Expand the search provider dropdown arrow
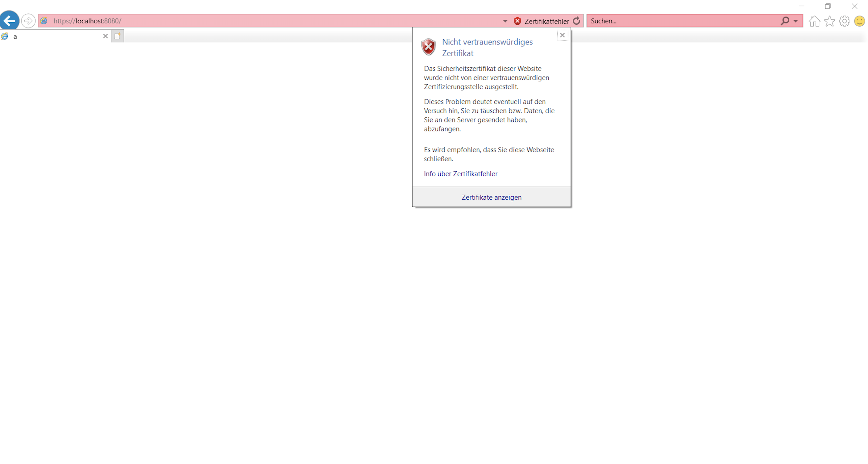The height and width of the screenshot is (464, 868). (795, 21)
